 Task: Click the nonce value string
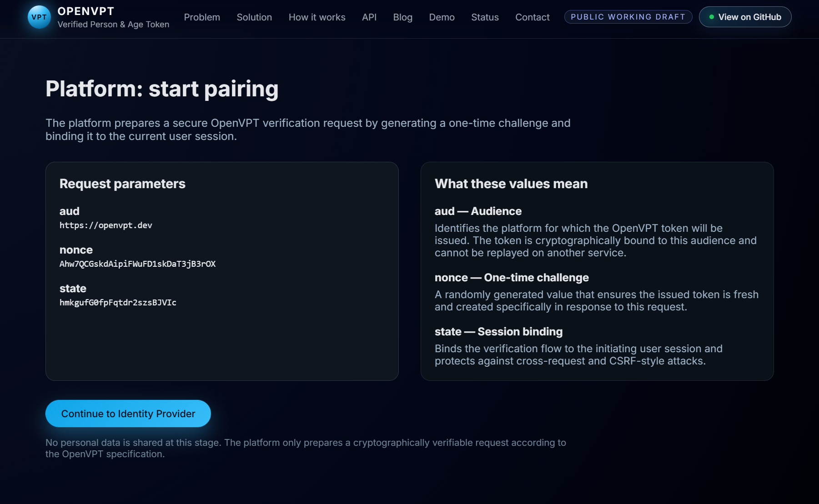point(137,264)
